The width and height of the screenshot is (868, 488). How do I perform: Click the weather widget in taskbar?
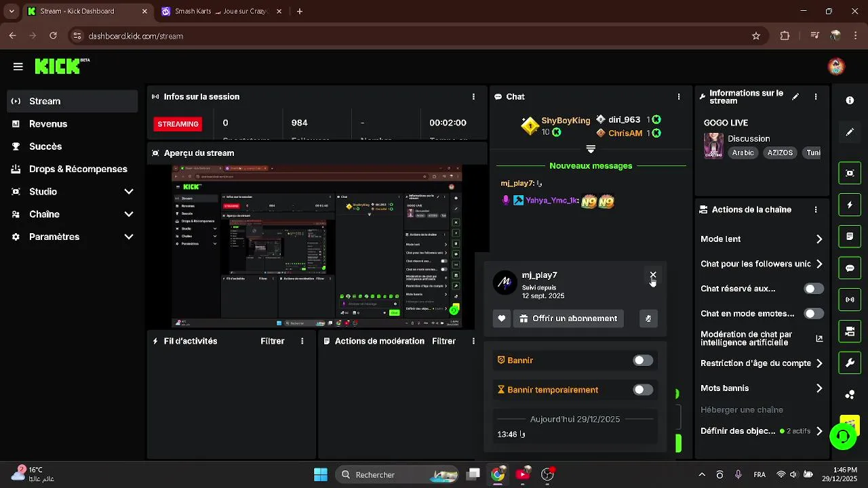(34, 474)
